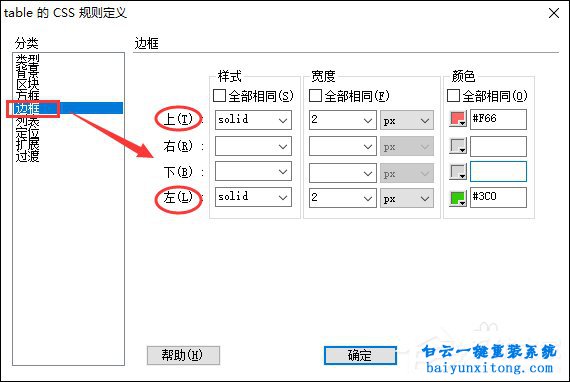
Task: Open the 右(R) border width dropdown
Action: point(343,146)
